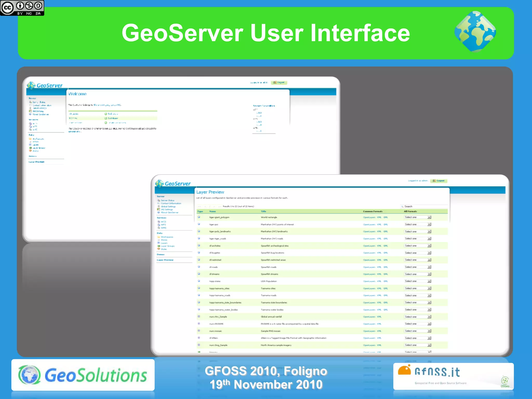Image resolution: width=532 pixels, height=399 pixels.
Task: Click Logout button in Welcome window
Action: (279, 82)
